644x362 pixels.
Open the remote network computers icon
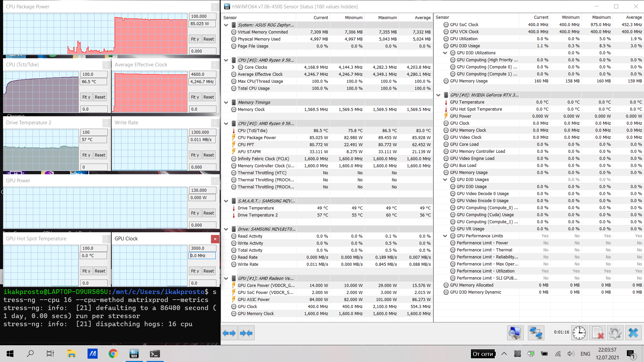536,333
